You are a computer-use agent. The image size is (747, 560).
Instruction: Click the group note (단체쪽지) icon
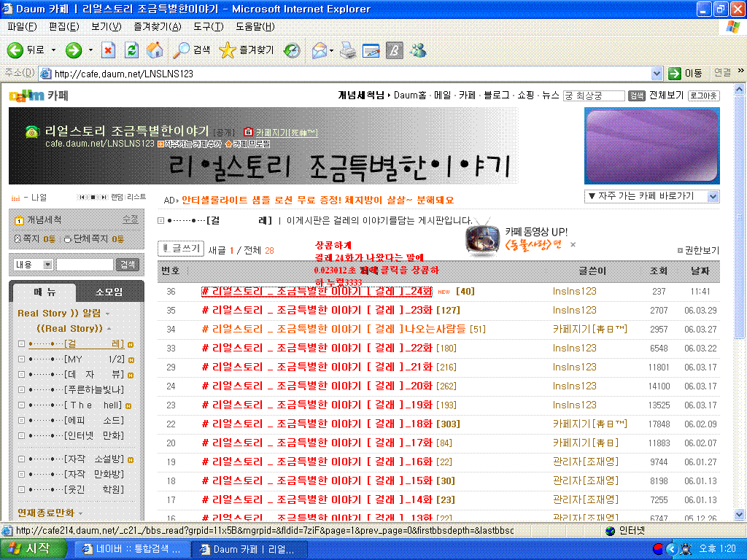(x=68, y=239)
